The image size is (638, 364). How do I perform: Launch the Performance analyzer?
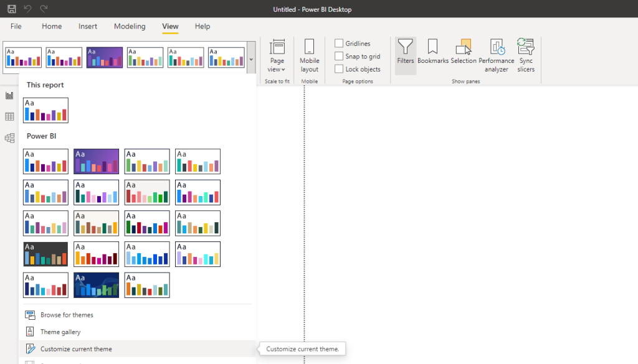pyautogui.click(x=497, y=56)
